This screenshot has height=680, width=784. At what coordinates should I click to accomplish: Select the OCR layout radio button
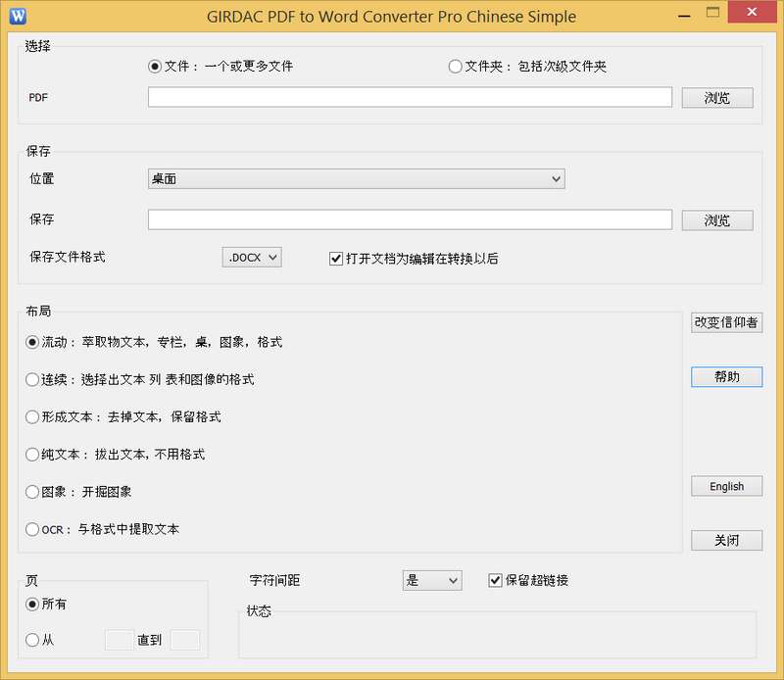33,529
